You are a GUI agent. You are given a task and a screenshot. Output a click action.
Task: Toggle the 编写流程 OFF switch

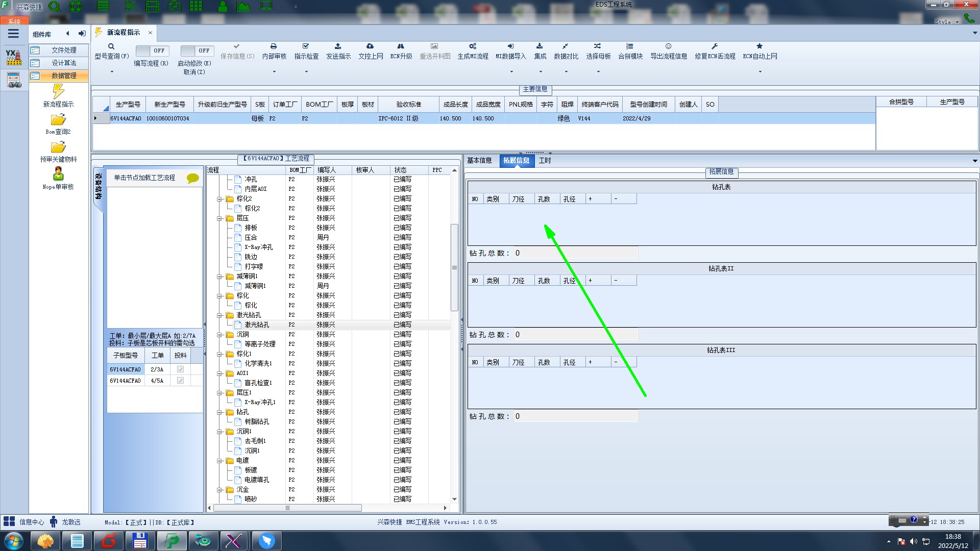pos(151,51)
